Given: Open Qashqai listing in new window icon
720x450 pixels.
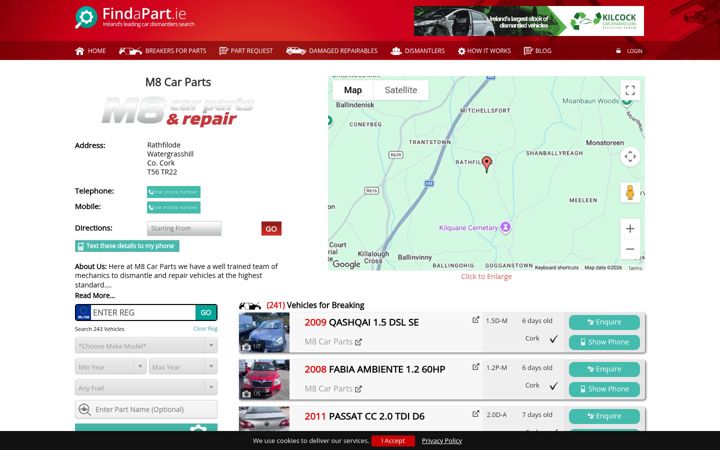Looking at the screenshot, I should pyautogui.click(x=475, y=320).
